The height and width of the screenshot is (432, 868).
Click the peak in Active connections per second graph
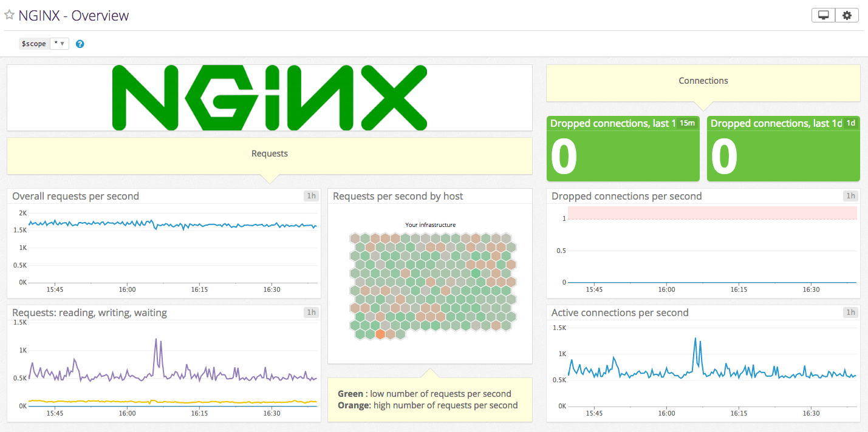695,340
